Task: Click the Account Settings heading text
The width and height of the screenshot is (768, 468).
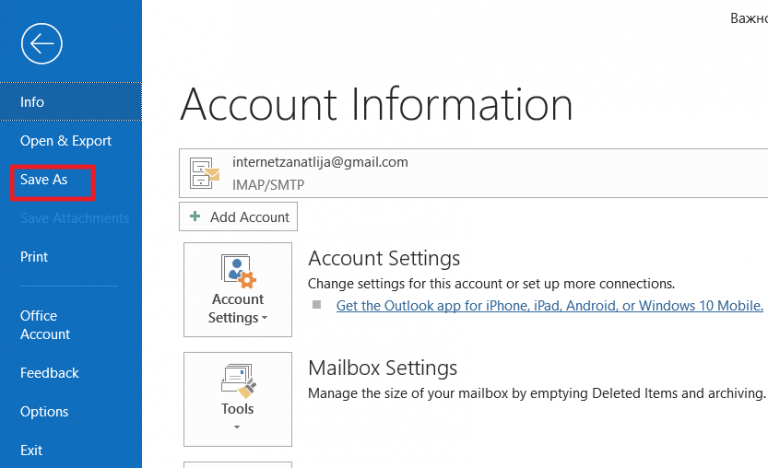Action: (x=384, y=258)
